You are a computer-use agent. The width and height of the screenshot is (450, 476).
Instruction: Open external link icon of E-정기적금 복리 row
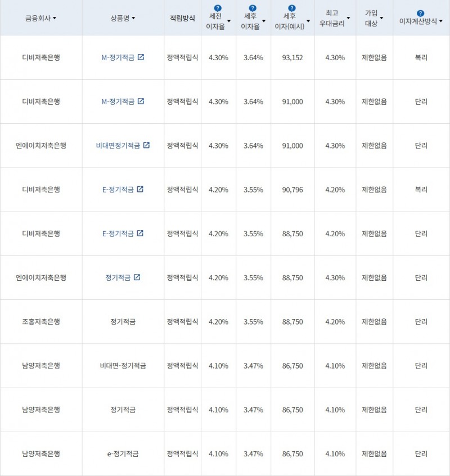(x=140, y=190)
